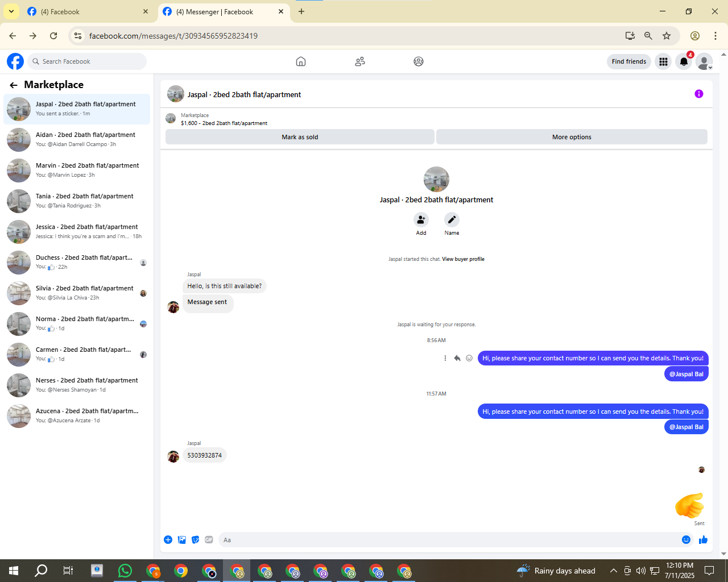The height and width of the screenshot is (582, 728).
Task: Send a thumbs-up like
Action: click(704, 540)
